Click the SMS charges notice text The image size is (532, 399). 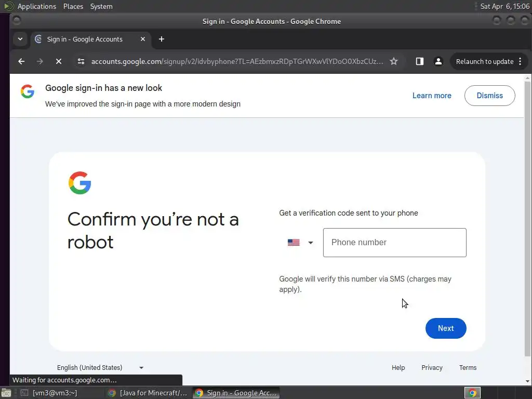[365, 284]
